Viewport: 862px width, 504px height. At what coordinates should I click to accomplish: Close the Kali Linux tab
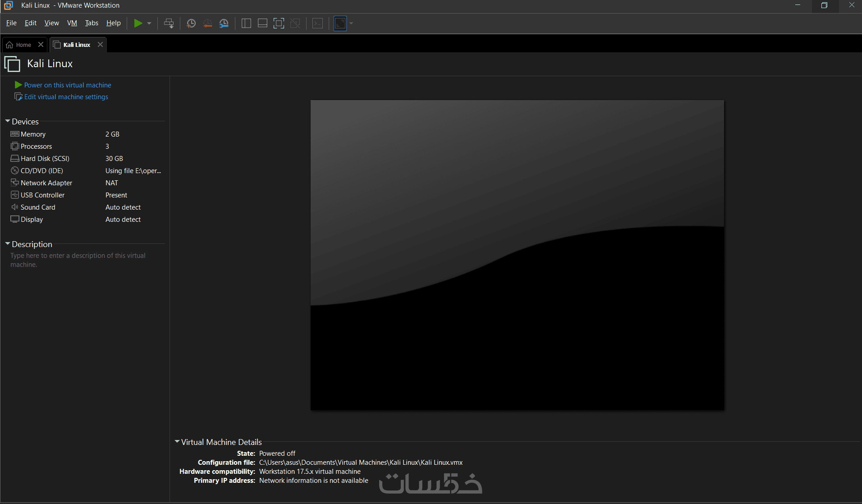pos(100,45)
